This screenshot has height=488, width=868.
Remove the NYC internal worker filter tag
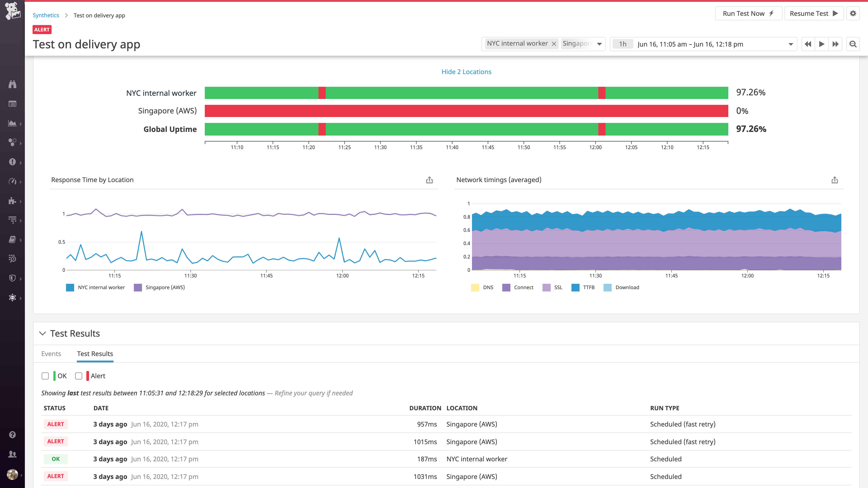click(x=554, y=43)
